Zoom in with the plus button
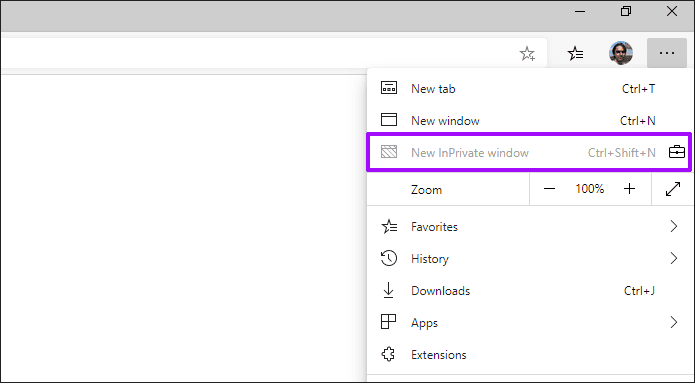The height and width of the screenshot is (383, 695). coord(629,189)
